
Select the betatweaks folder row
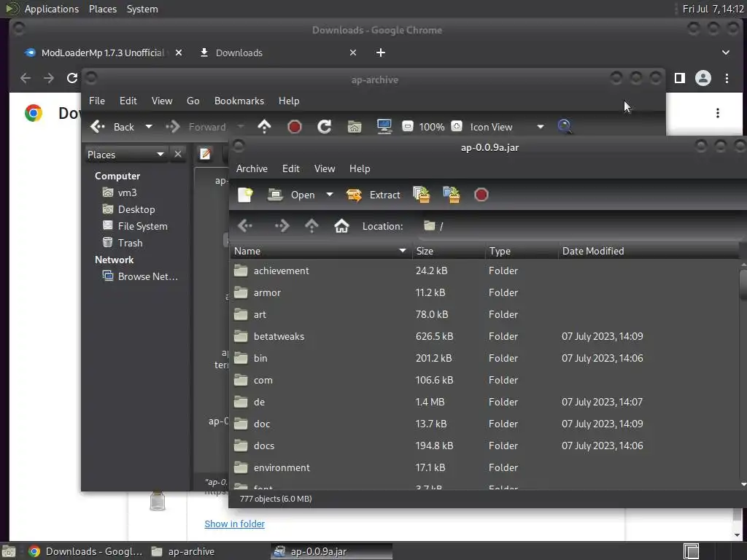tap(484, 336)
